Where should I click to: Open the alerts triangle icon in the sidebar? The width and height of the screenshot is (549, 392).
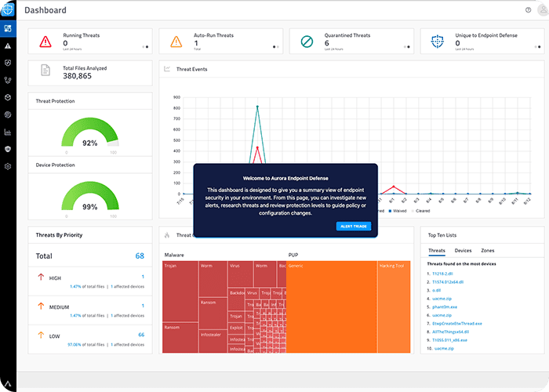(8, 45)
